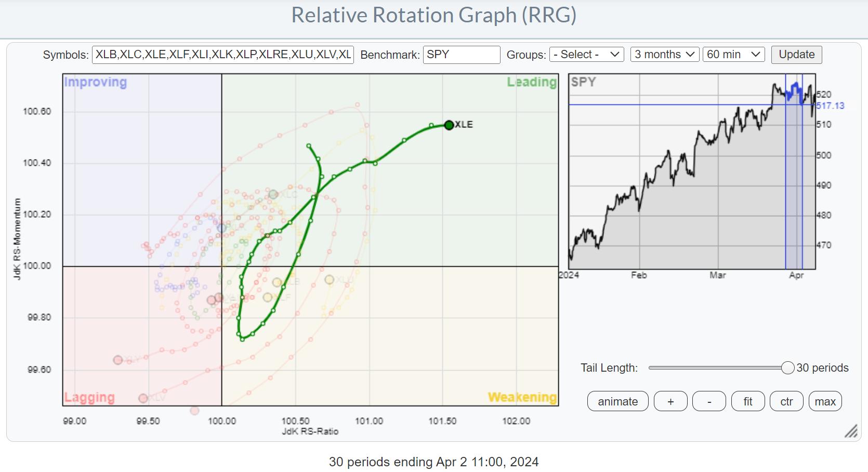Fit the chart using fit button
868x472 pixels.
747,401
